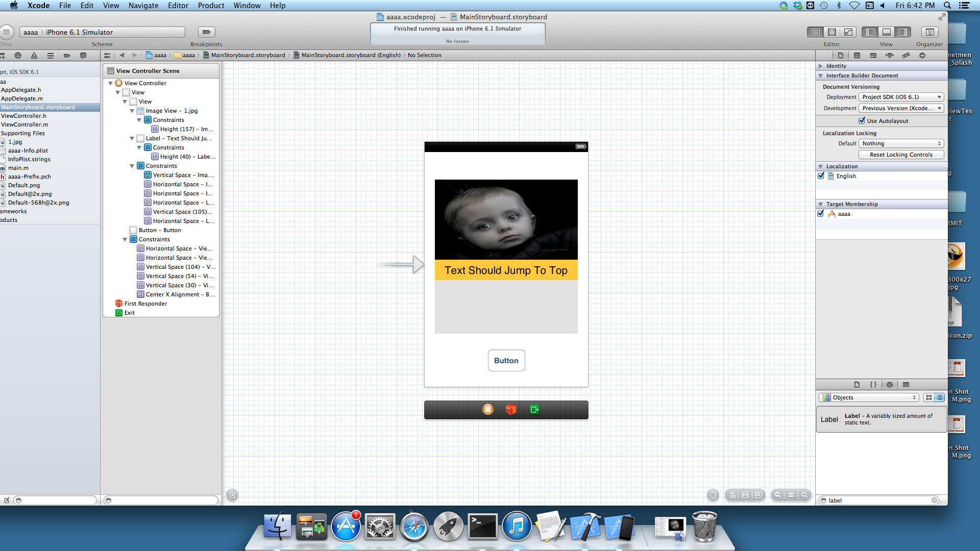Open the Attributes inspector tab
The height and width of the screenshot is (551, 980).
(x=890, y=56)
